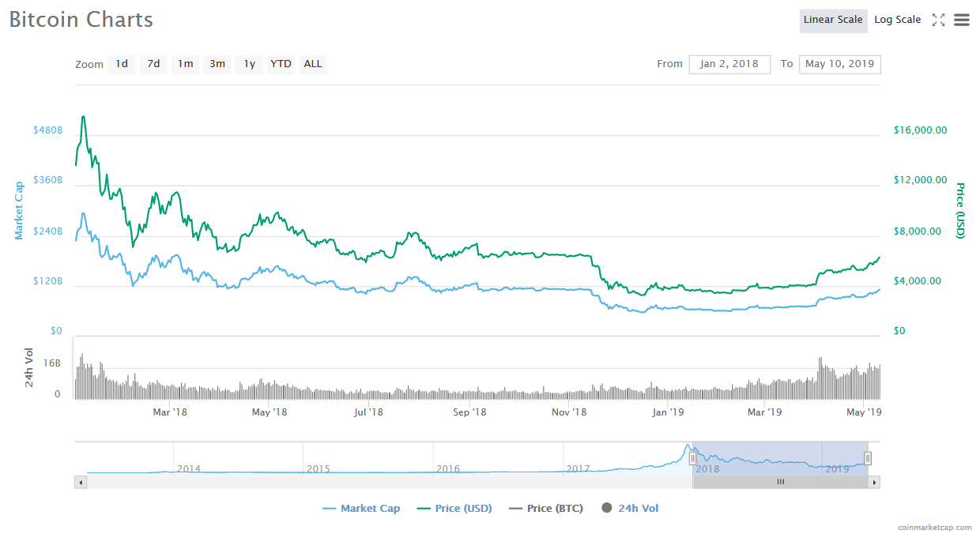Click the Mar '18 date axis label
Viewport: 980px width, 534px height.
pyautogui.click(x=170, y=412)
